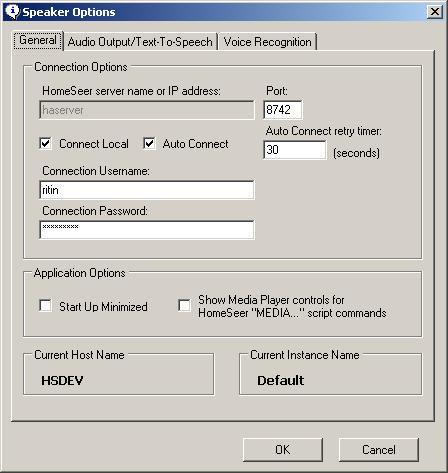Focus the Port number field
The width and height of the screenshot is (448, 473).
pyautogui.click(x=283, y=110)
